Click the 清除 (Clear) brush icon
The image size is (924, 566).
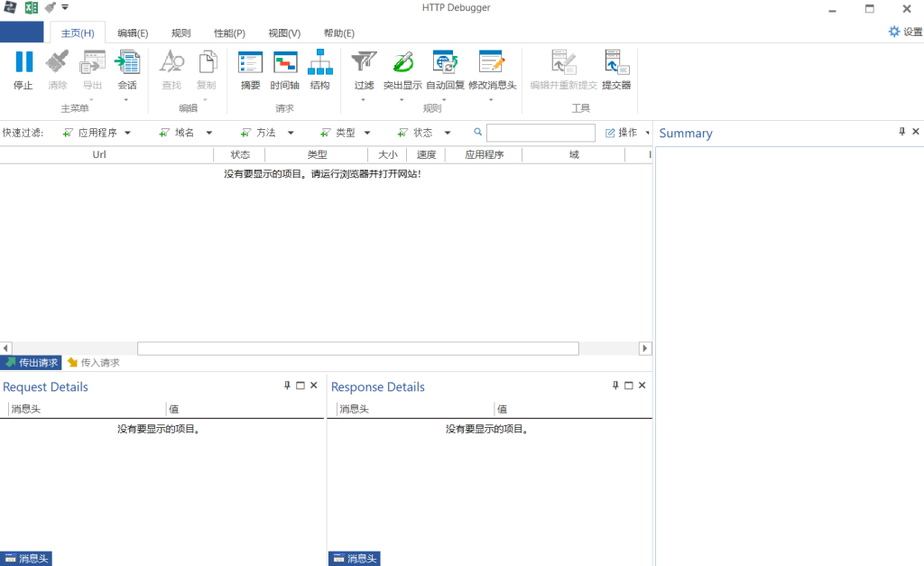[x=58, y=62]
